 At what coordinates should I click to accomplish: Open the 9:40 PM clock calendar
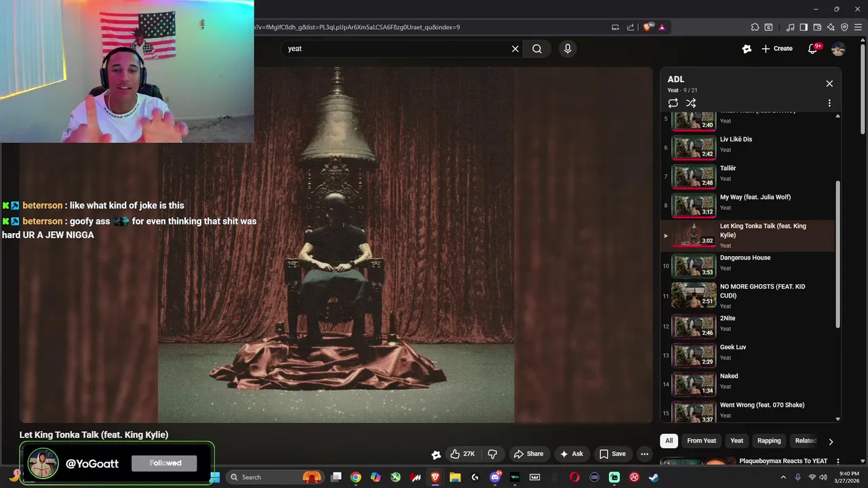[849, 477]
